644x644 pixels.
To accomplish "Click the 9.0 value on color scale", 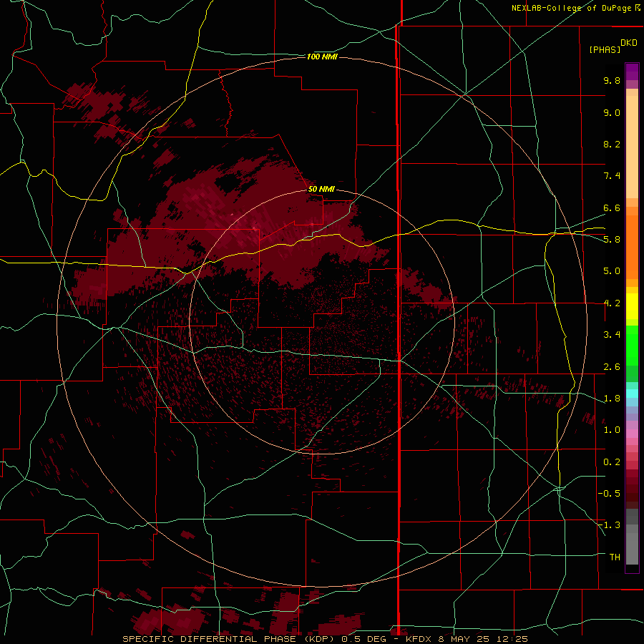I will coord(612,112).
